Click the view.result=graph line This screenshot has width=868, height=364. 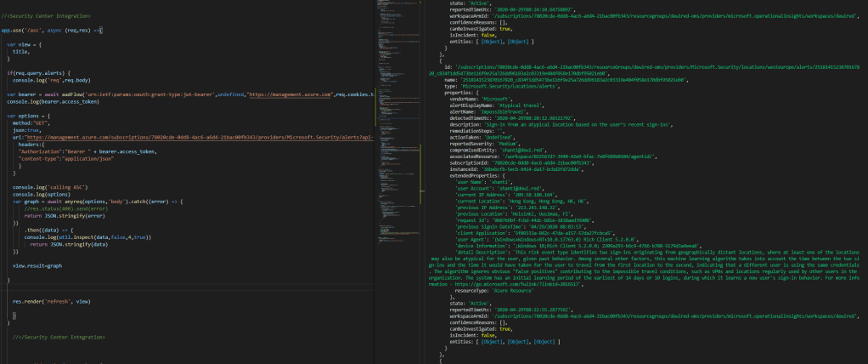click(x=37, y=265)
